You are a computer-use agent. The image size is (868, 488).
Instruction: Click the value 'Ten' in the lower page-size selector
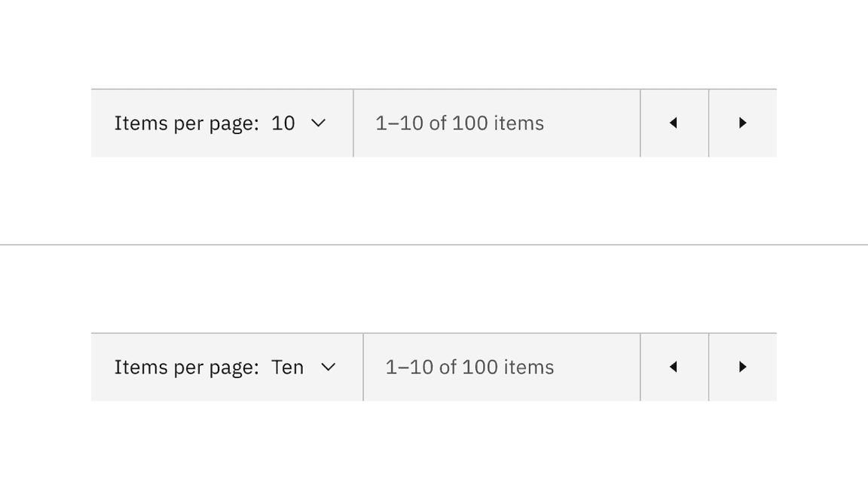289,367
